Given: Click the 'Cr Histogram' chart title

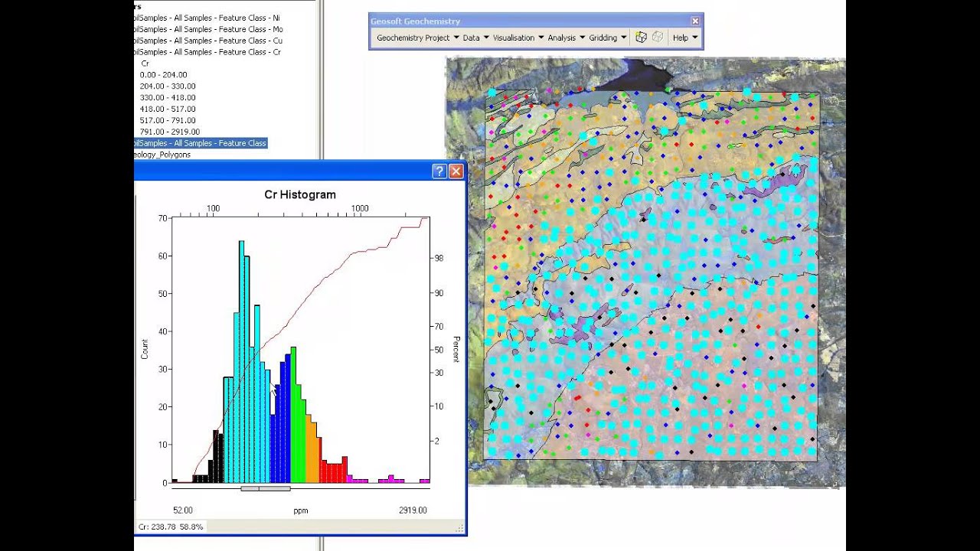Looking at the screenshot, I should point(300,194).
